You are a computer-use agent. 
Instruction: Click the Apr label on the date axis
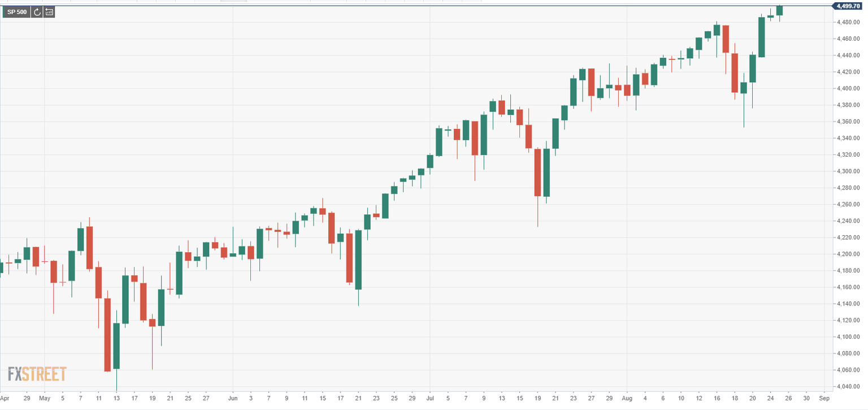5,398
